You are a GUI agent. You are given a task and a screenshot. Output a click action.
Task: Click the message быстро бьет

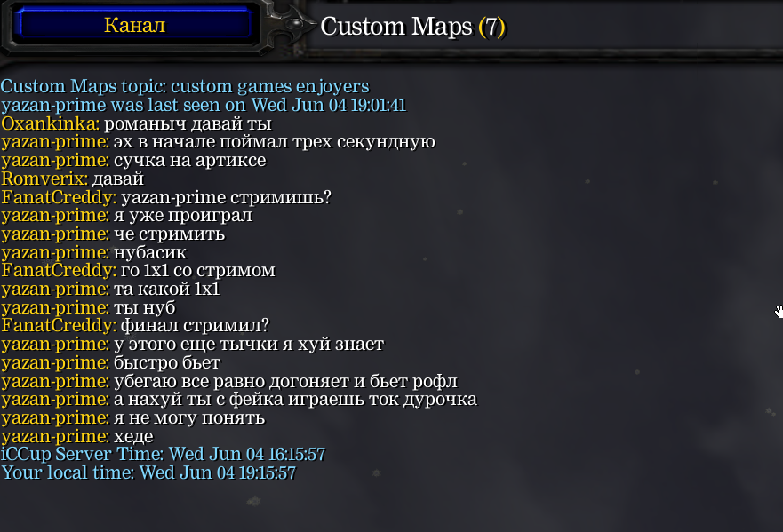pyautogui.click(x=167, y=363)
